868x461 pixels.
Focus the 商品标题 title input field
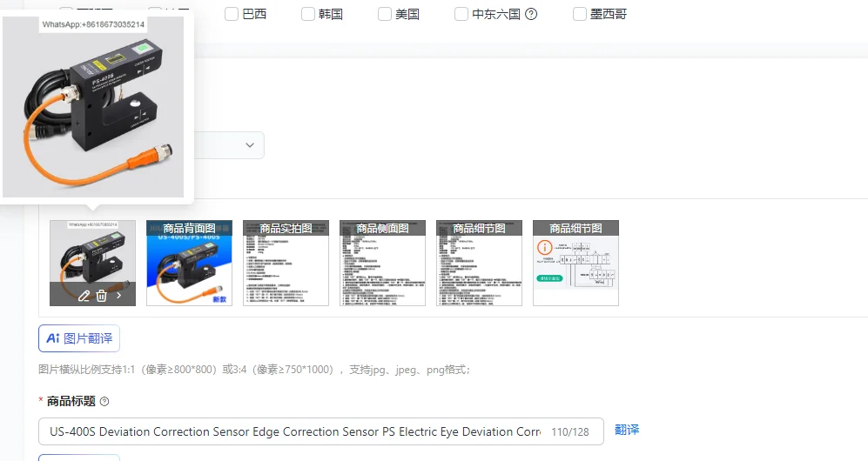pyautogui.click(x=321, y=431)
